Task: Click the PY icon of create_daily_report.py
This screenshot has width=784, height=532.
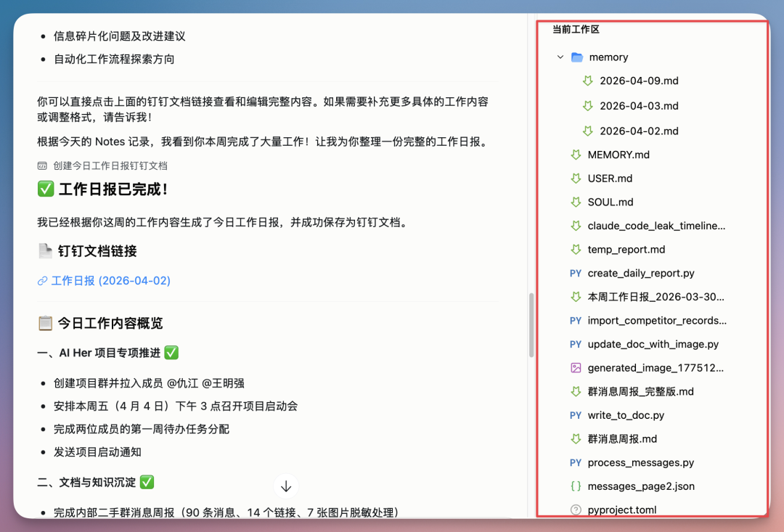Action: click(x=576, y=273)
